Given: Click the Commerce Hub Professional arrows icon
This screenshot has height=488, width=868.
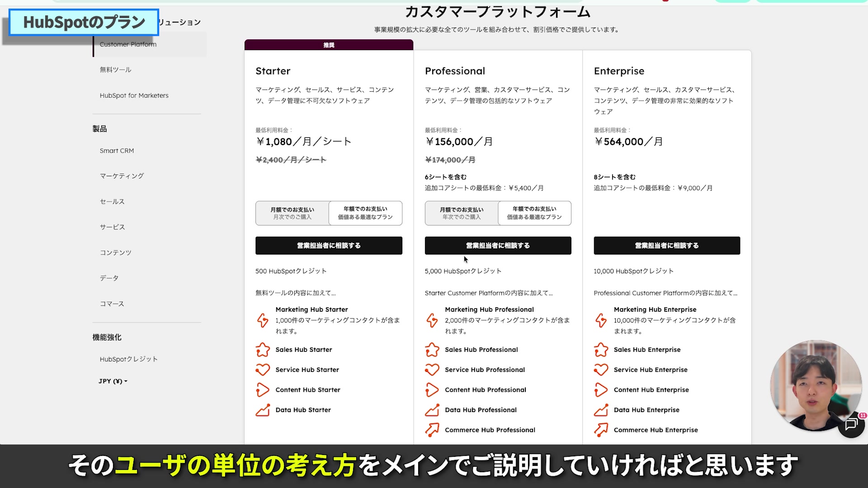Looking at the screenshot, I should 432,430.
